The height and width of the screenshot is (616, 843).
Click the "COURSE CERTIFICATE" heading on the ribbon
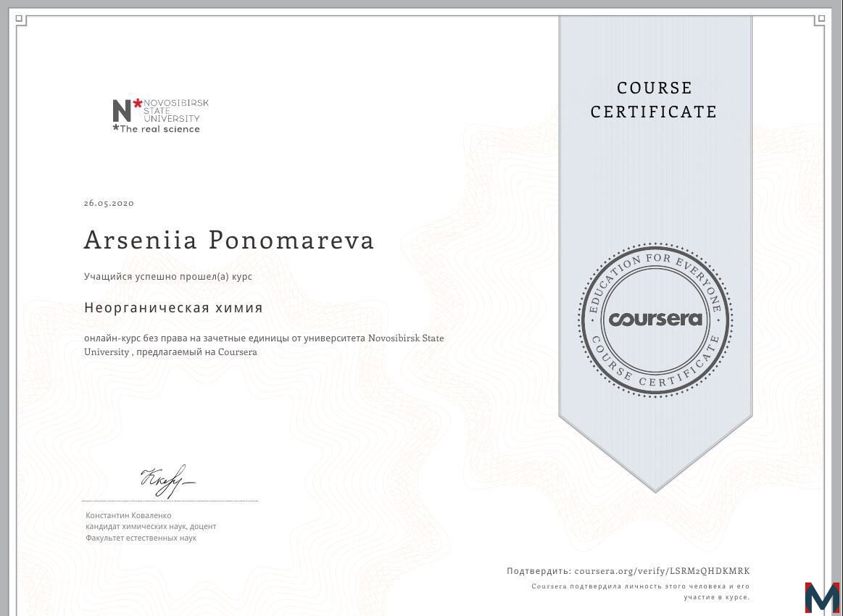coord(655,100)
